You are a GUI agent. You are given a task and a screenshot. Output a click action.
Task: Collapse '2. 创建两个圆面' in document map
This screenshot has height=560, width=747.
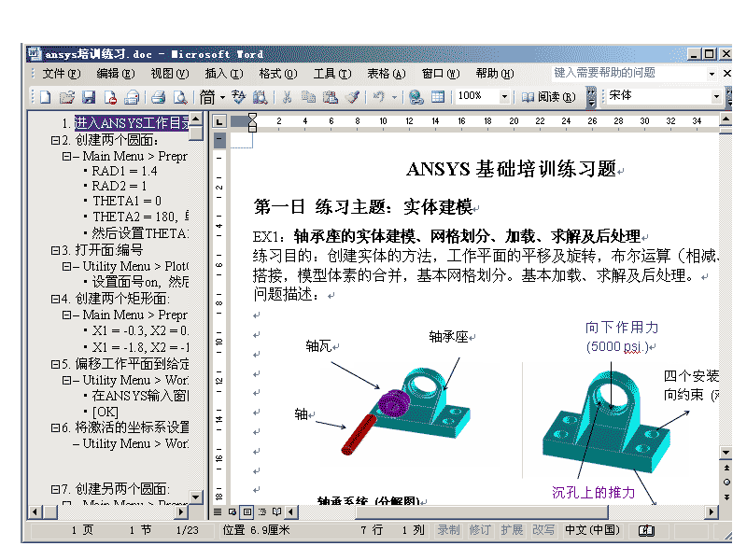(55, 141)
